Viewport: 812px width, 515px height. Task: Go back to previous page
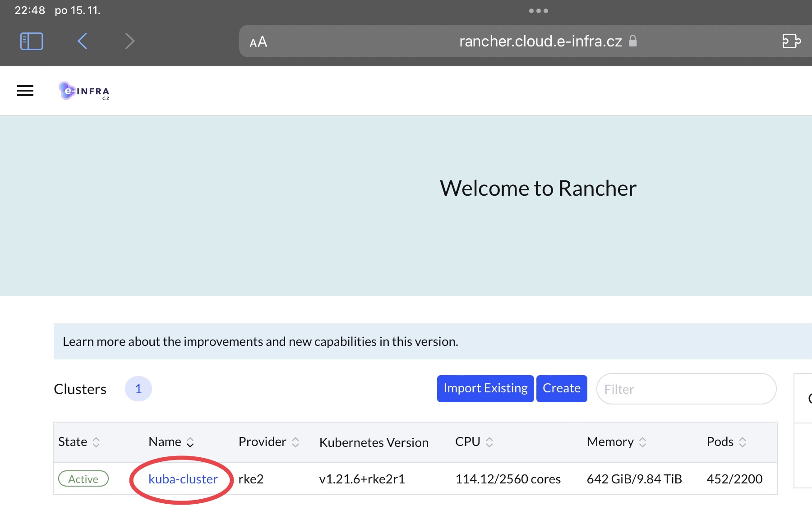(x=82, y=41)
